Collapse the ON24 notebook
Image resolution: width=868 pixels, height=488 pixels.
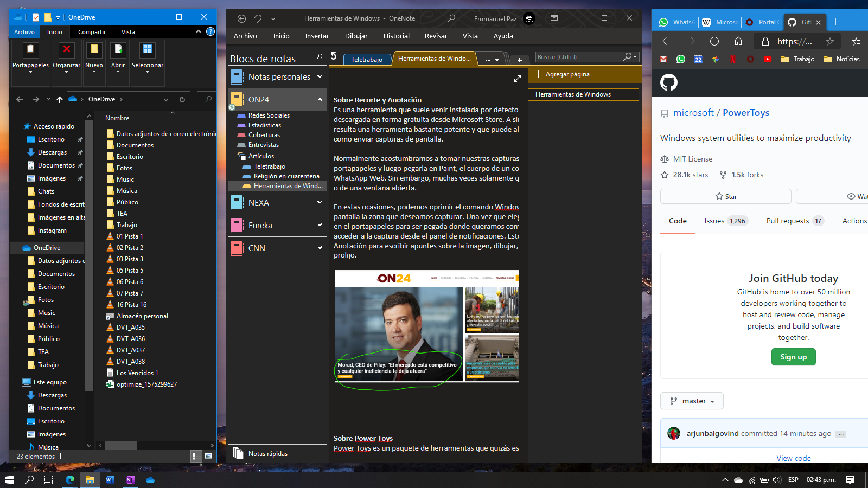tap(320, 99)
